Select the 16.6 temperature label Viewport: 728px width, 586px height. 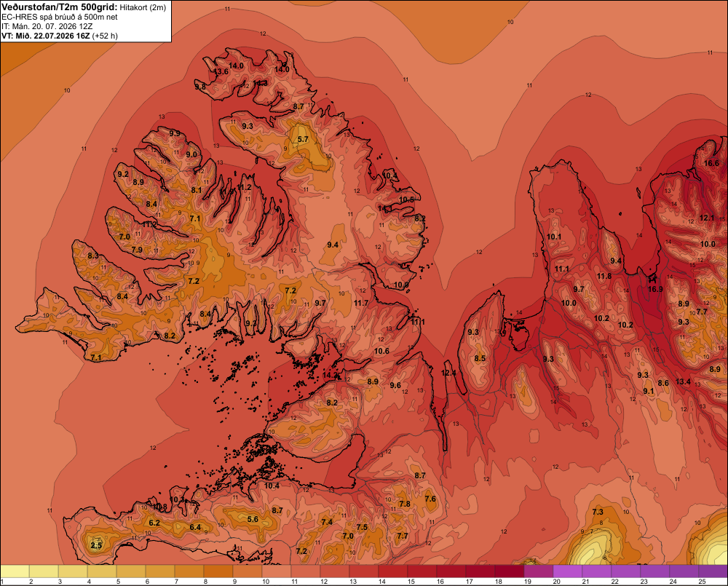711,164
